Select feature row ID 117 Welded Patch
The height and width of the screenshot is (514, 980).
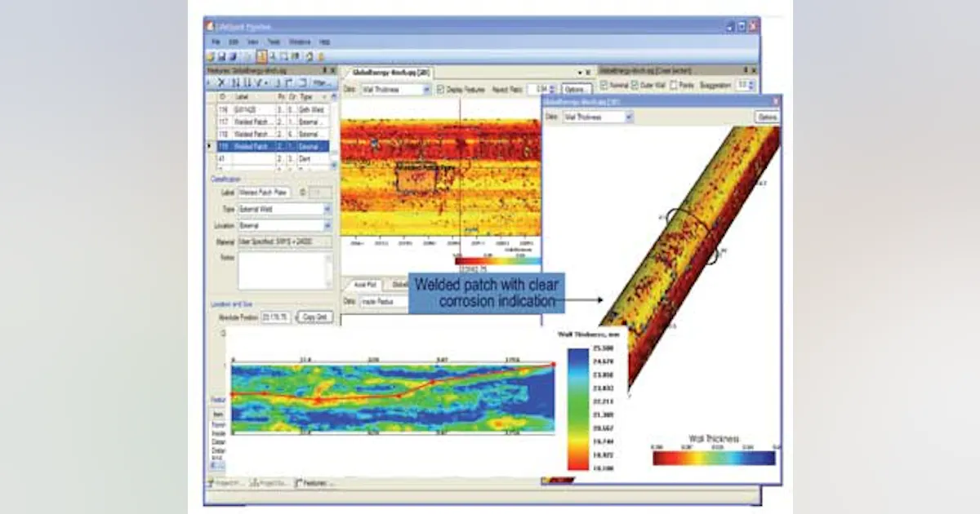[x=273, y=122]
